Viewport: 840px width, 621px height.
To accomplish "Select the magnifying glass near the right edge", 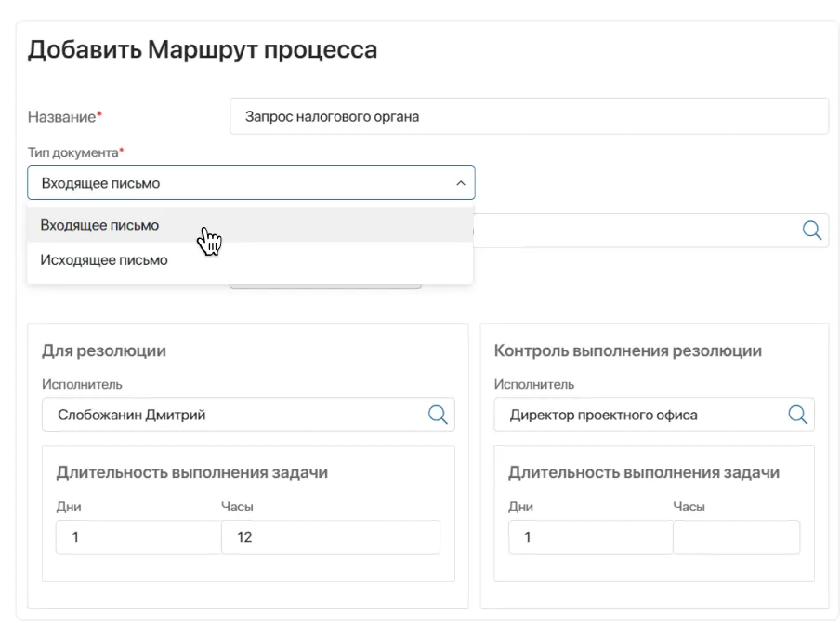I will (812, 231).
